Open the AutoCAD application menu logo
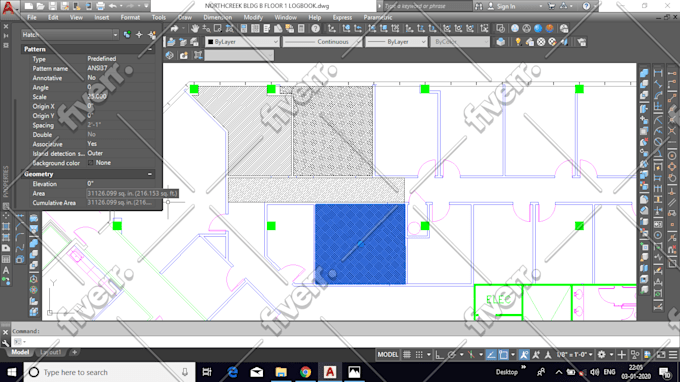680x382 pixels. point(8,7)
